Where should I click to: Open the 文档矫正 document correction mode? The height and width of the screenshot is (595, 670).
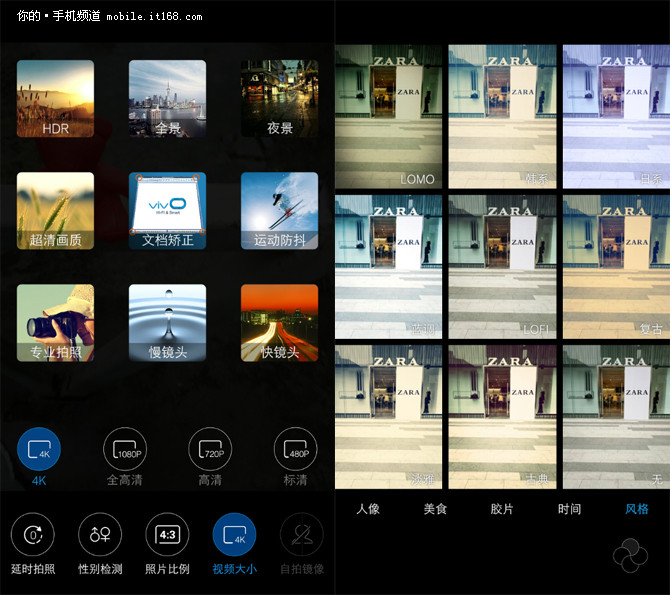167,211
